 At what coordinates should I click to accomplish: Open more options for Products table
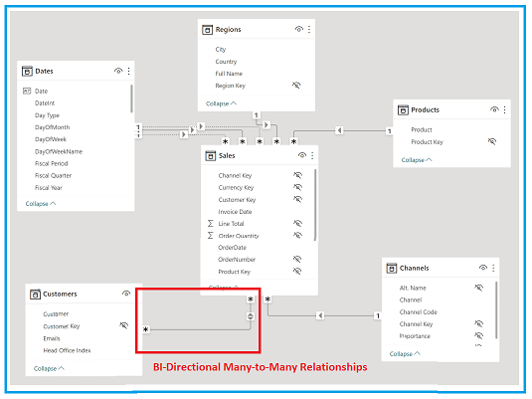(x=504, y=109)
